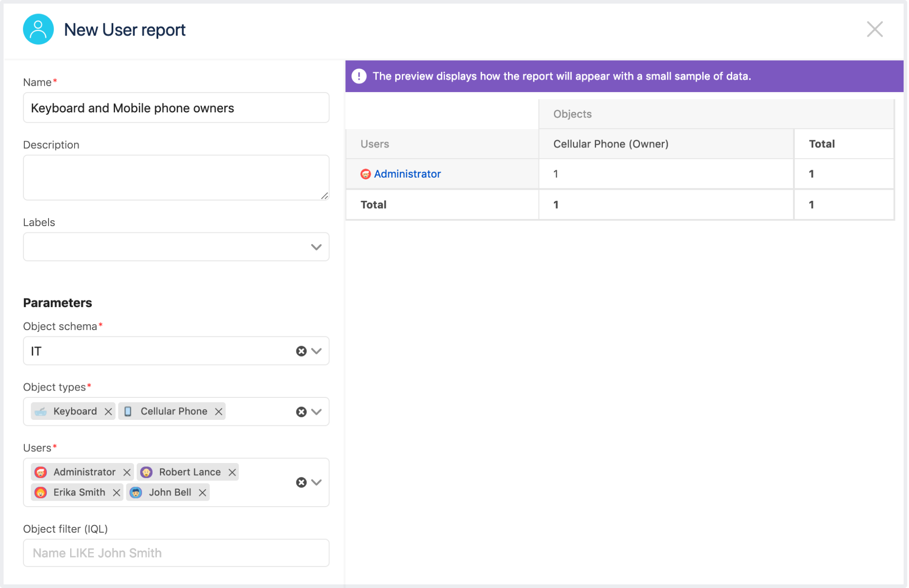Click the preview info exclamation icon
This screenshot has width=909, height=588.
tap(359, 76)
